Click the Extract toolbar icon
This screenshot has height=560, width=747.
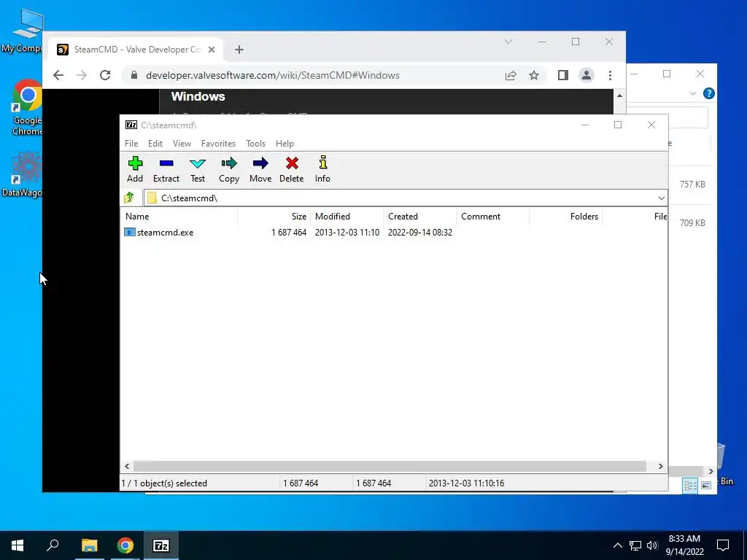(x=166, y=169)
